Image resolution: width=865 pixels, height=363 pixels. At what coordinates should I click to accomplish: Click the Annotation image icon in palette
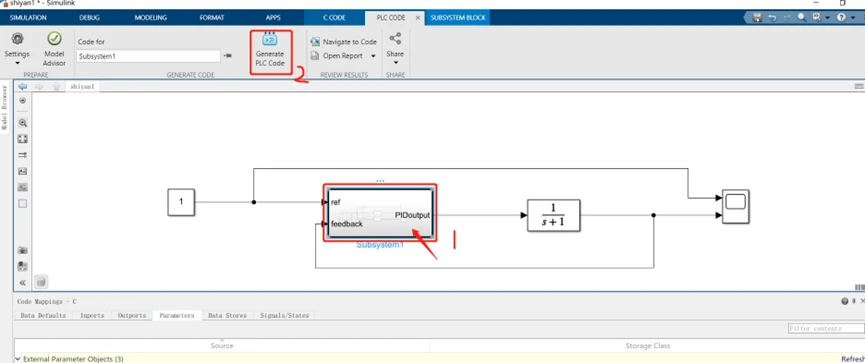point(23,172)
